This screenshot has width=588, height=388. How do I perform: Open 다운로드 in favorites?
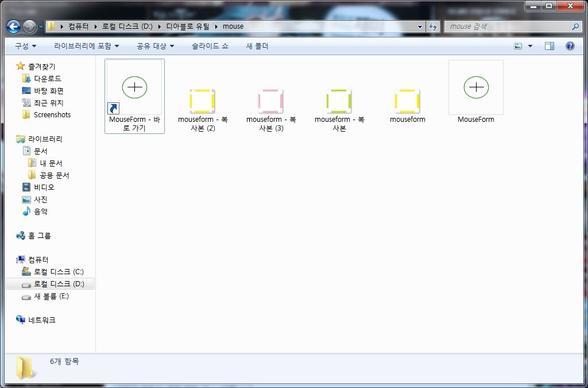point(41,78)
